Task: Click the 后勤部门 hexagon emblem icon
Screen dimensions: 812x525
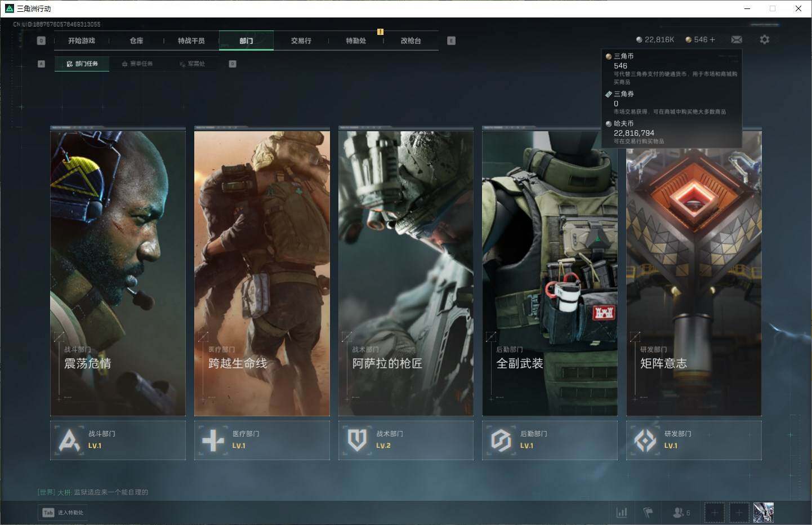Action: point(501,440)
